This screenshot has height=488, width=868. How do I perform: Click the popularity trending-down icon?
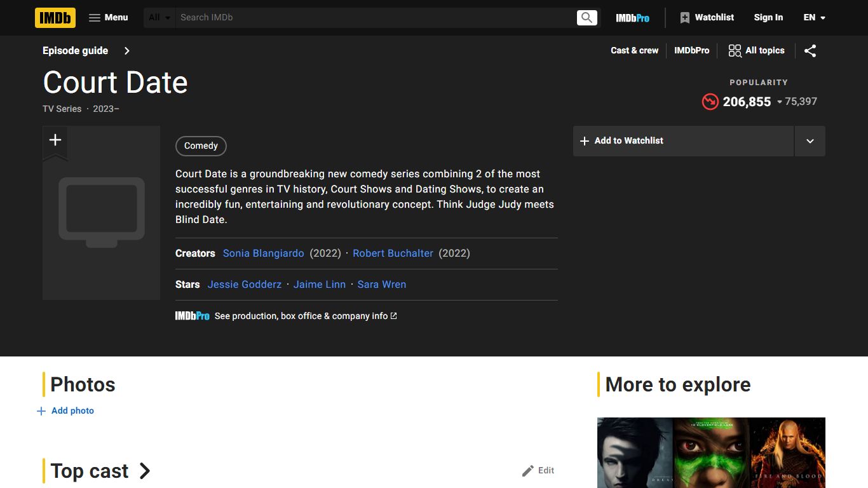tap(710, 102)
